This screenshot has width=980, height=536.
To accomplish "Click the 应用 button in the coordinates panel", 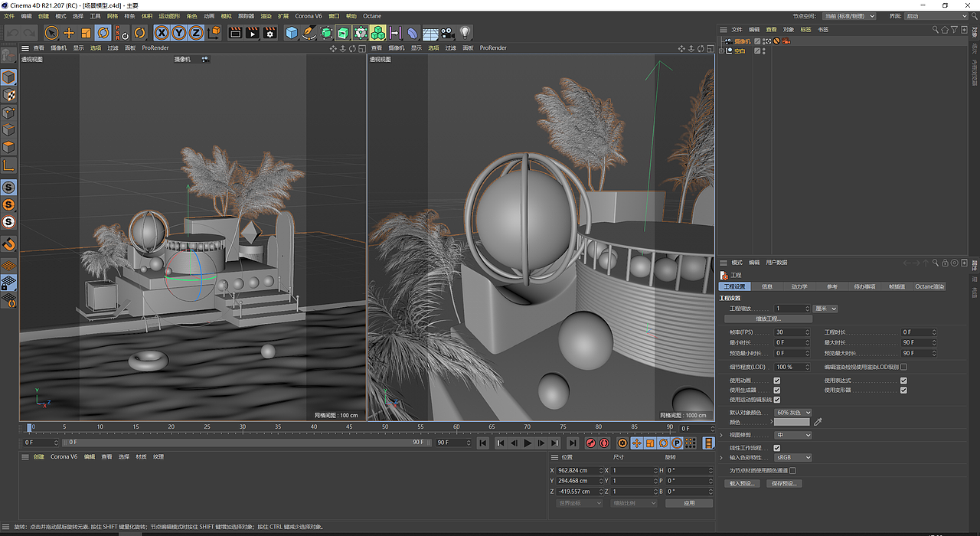I will [688, 502].
